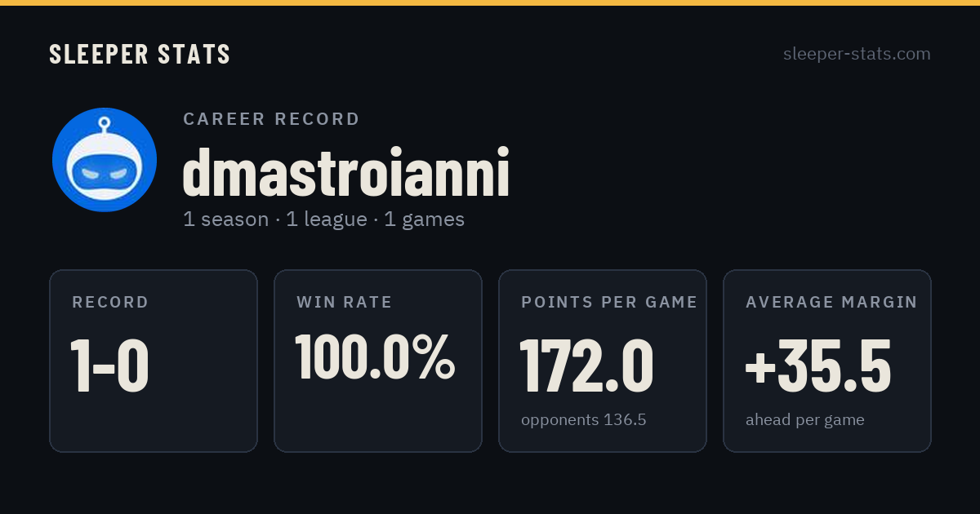980x514 pixels.
Task: Click the +35.5 margin value
Action: click(817, 366)
